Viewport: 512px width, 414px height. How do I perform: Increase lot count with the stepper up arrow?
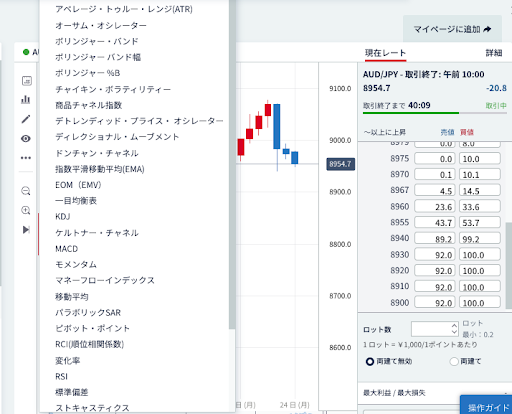454,325
